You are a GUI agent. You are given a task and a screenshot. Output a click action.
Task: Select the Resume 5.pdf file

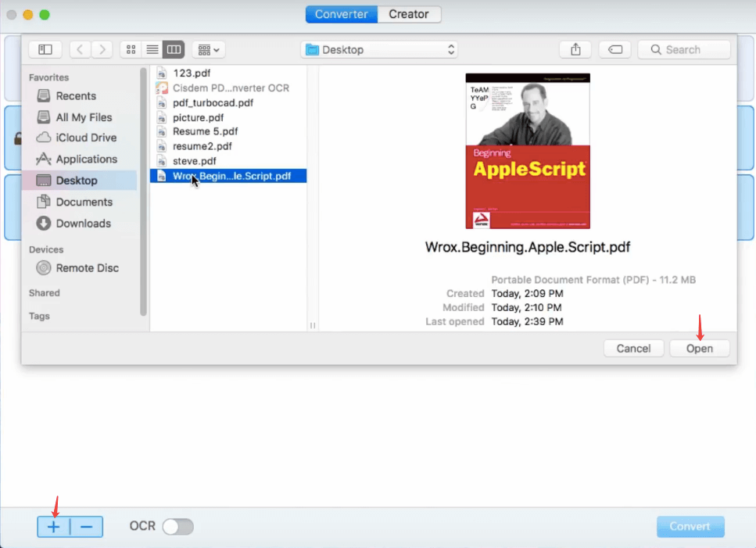coord(205,131)
